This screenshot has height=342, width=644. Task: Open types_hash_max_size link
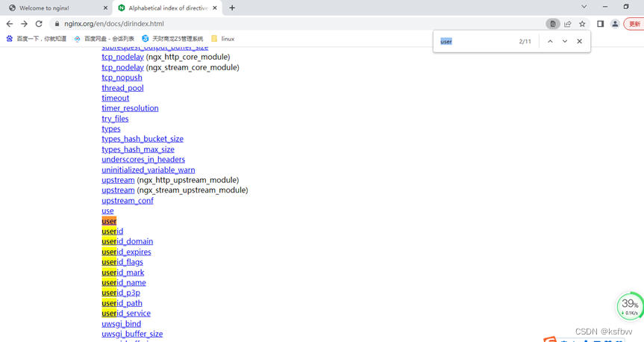[x=138, y=149]
